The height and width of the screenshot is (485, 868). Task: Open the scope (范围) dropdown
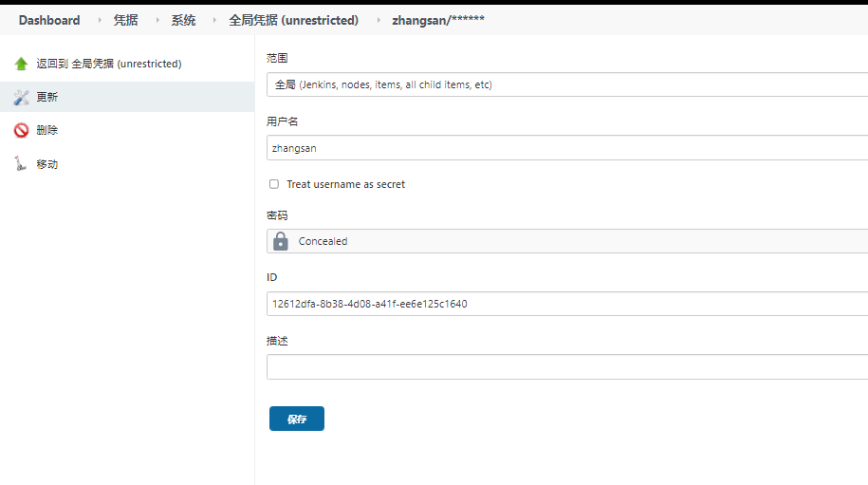tap(566, 84)
